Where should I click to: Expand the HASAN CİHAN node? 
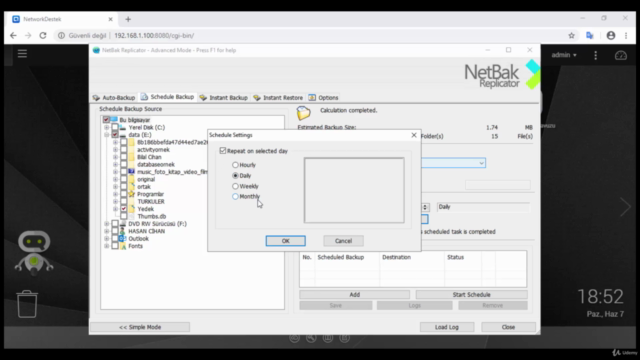point(107,231)
